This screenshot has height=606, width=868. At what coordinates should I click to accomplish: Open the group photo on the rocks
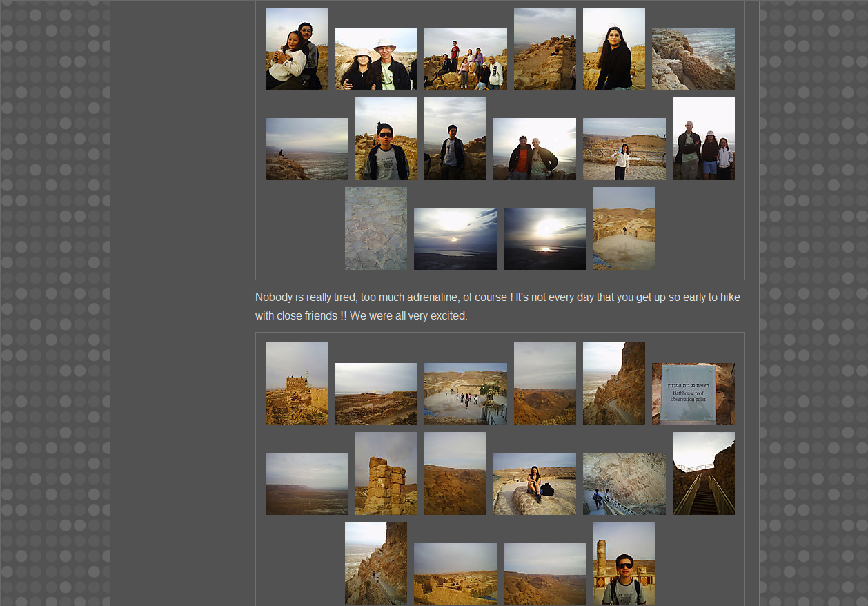tap(465, 59)
